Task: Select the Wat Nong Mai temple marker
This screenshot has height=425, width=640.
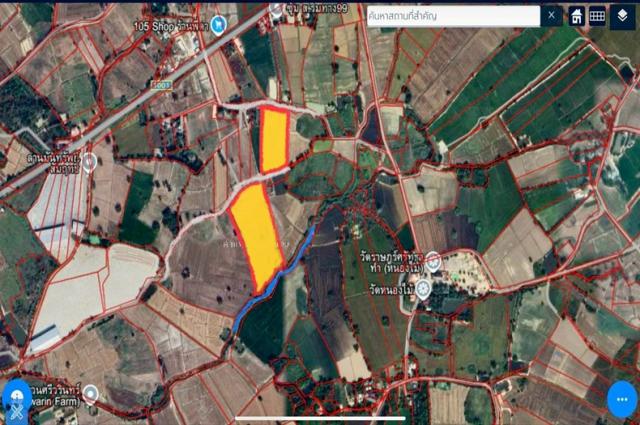Action: 423,289
